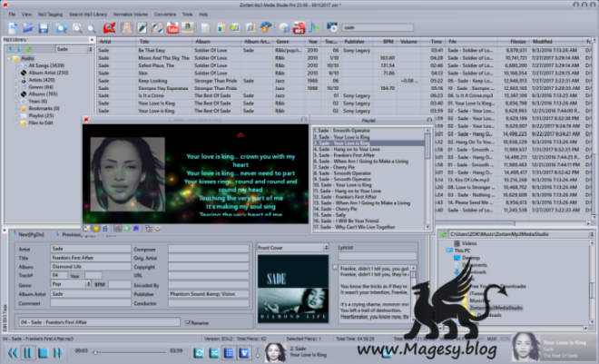Click on the lyrics text box scrollbar

[x=413, y=292]
